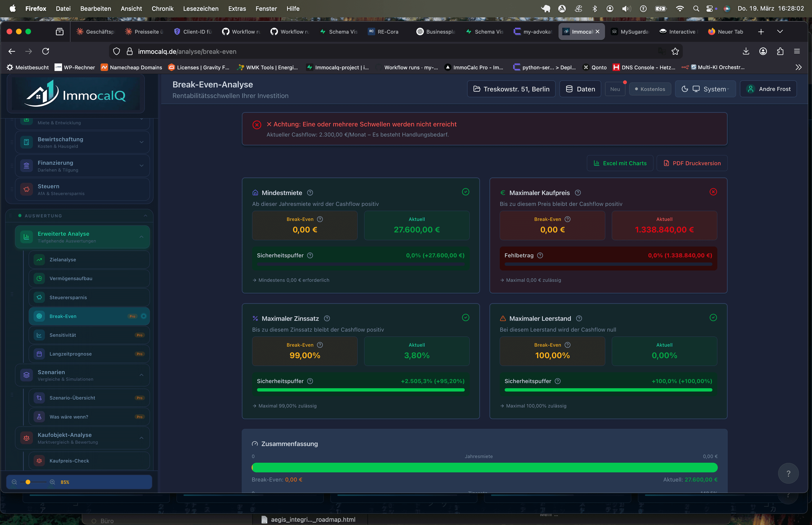Image resolution: width=812 pixels, height=525 pixels.
Task: Open the Firefox downloads panel
Action: click(x=746, y=51)
